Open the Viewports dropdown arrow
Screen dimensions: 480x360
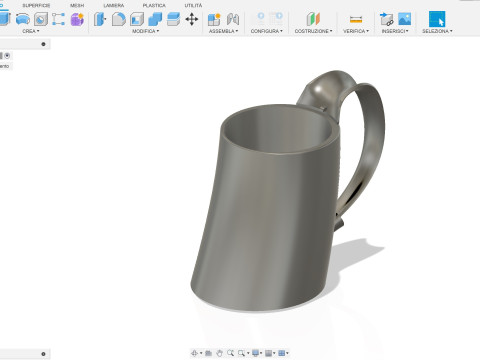[287, 353]
